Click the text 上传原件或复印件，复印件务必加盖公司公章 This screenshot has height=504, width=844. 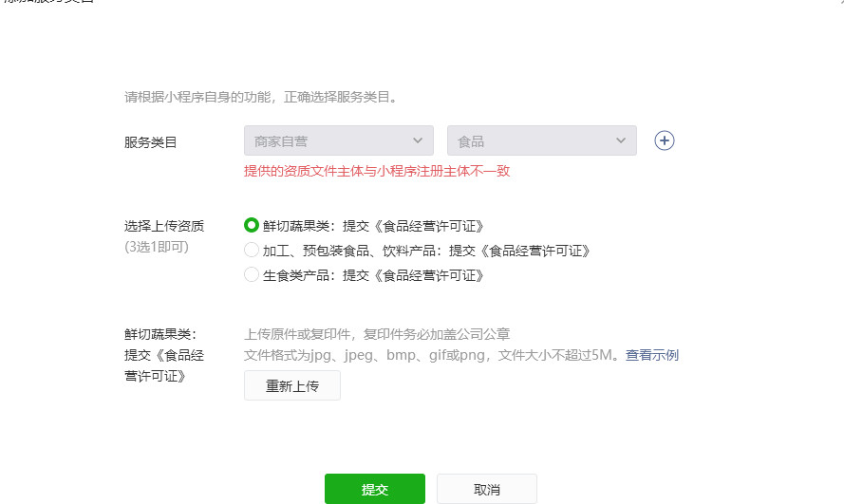pos(377,334)
